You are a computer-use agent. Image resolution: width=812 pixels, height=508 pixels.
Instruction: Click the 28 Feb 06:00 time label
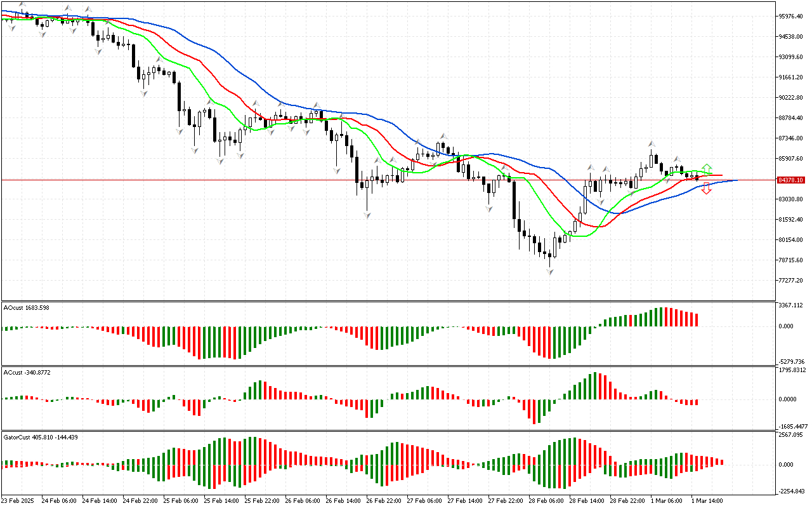(x=546, y=501)
